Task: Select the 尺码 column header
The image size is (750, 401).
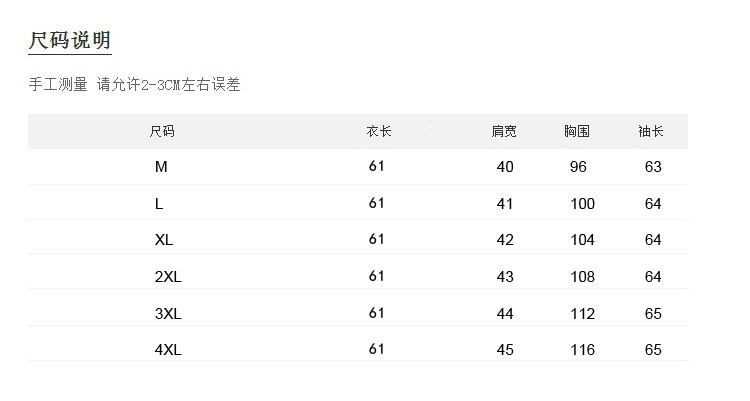Action: [161, 131]
